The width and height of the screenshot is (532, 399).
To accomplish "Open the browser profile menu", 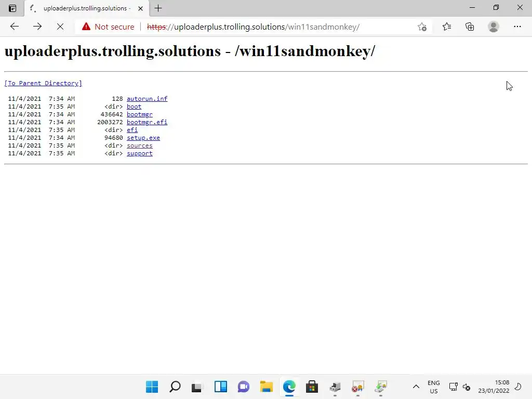I will coord(494,26).
